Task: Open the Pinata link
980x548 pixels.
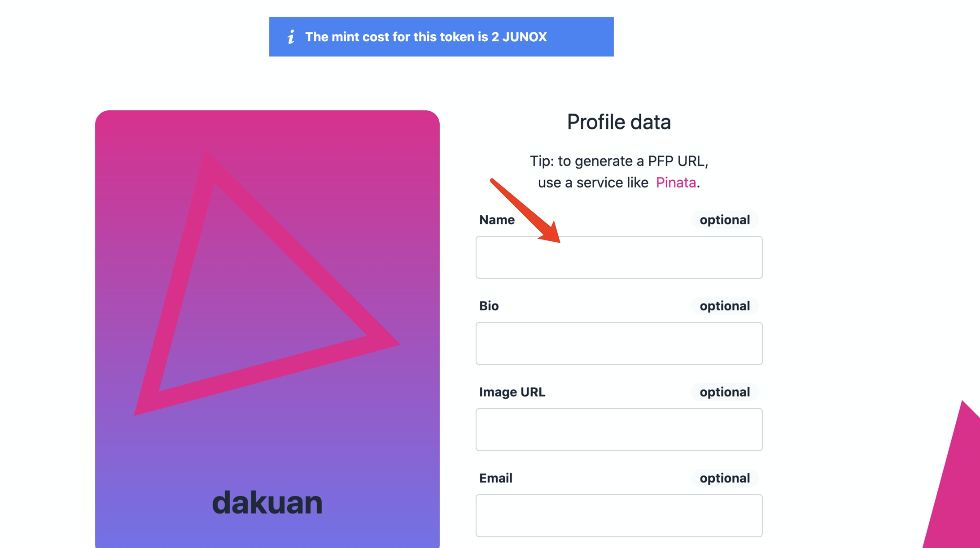Action: pyautogui.click(x=676, y=183)
